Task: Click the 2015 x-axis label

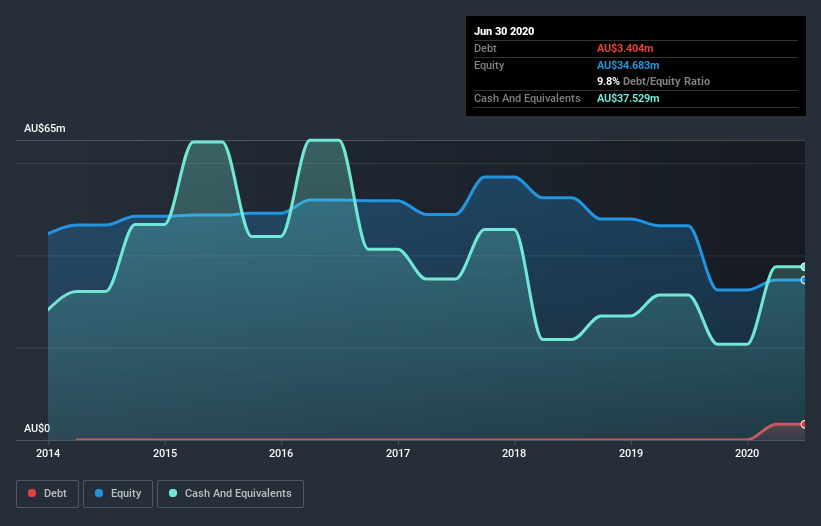Action: coord(165,453)
